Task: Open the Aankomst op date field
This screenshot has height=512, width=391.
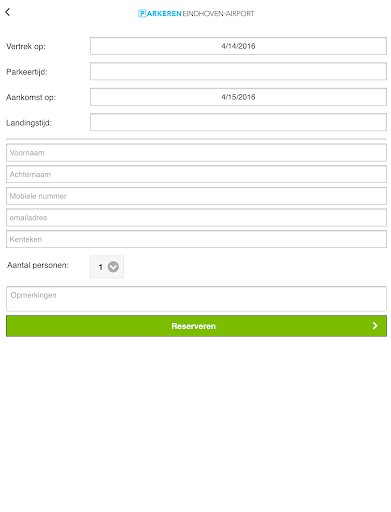Action: pyautogui.click(x=238, y=97)
